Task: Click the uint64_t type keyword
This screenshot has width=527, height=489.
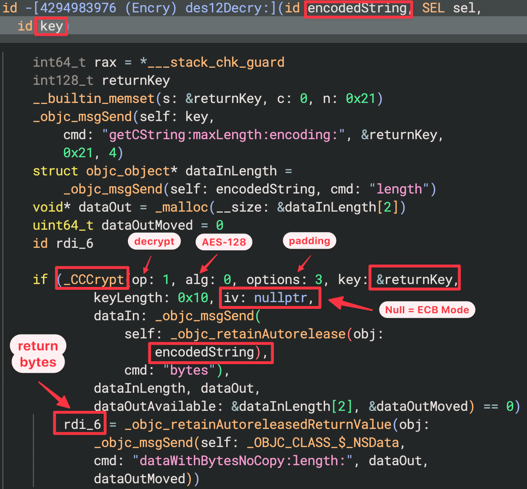Action: [63, 226]
